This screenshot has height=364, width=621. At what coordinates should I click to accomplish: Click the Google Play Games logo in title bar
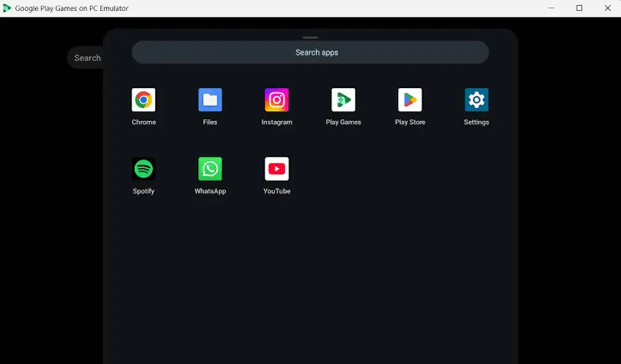pos(7,8)
